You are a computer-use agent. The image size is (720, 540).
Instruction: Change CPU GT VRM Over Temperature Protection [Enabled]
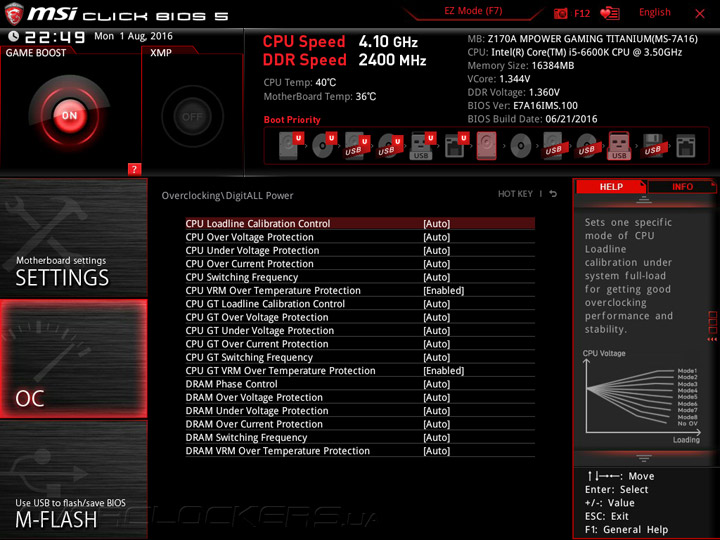[x=444, y=371]
